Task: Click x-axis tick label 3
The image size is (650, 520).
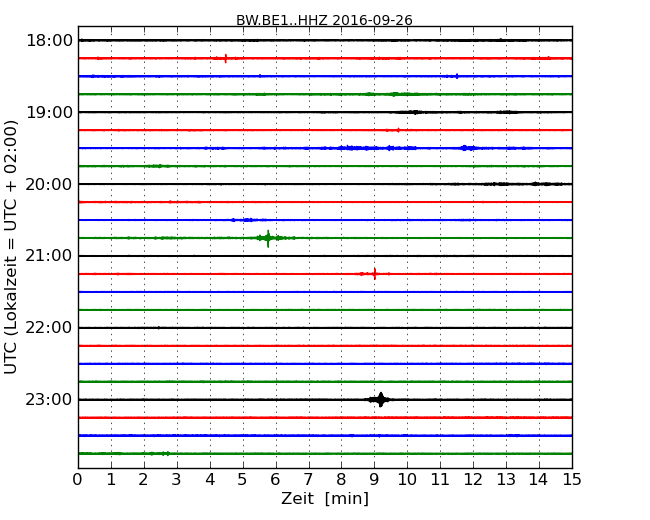Action: 177,479
